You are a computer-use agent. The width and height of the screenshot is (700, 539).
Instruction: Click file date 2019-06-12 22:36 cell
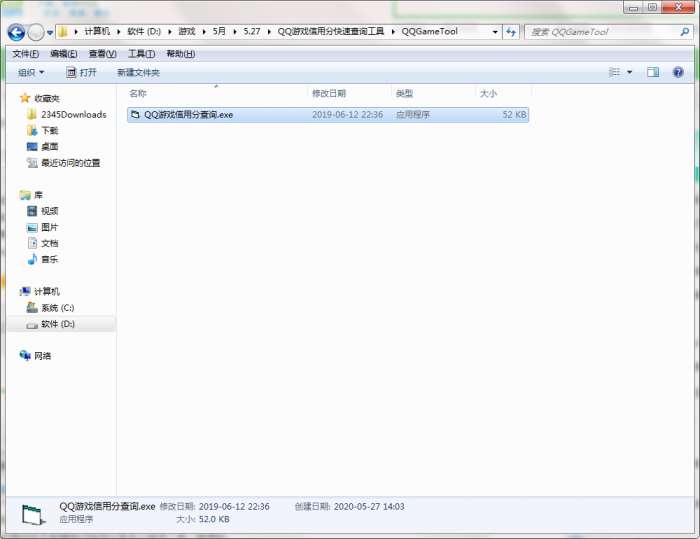[347, 115]
